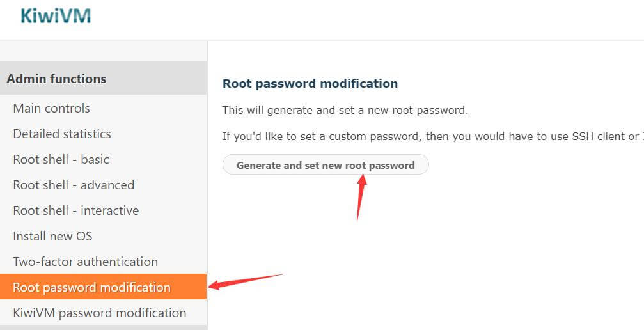The height and width of the screenshot is (330, 644).
Task: Select the Admin functions section header
Action: [x=56, y=79]
